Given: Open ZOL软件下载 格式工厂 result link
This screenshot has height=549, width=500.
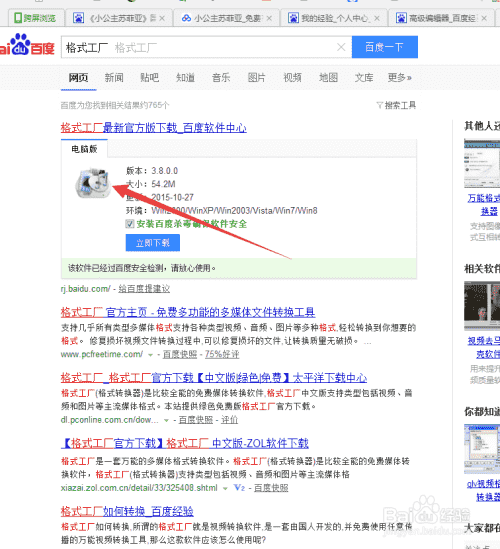Looking at the screenshot, I should 185,443.
